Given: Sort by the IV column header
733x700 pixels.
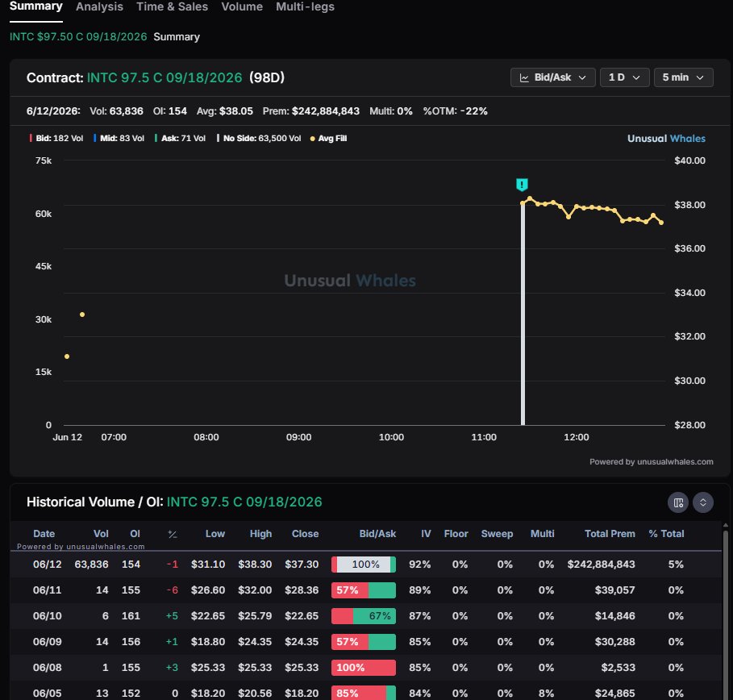Looking at the screenshot, I should coord(426,534).
